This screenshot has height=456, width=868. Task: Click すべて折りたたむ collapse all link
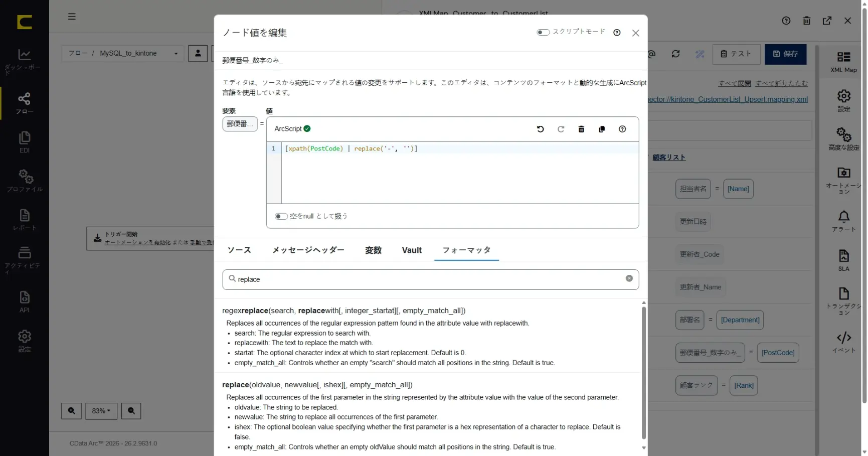click(782, 83)
